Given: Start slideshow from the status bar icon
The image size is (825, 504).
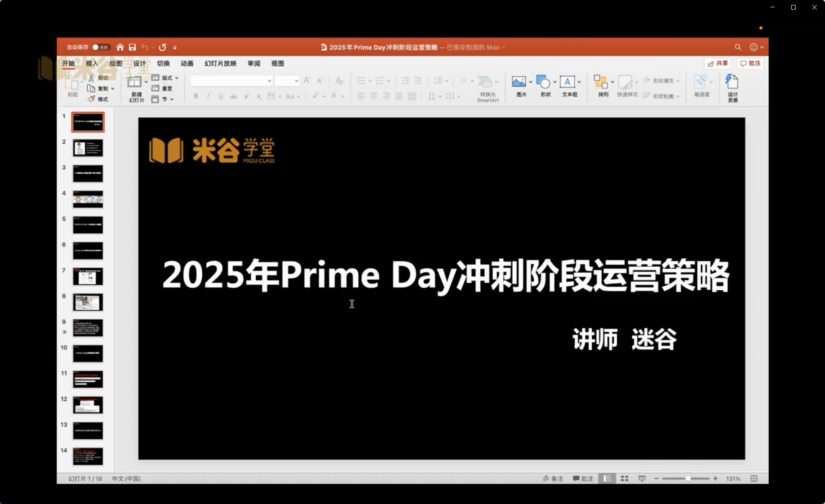Looking at the screenshot, I should pos(641,478).
